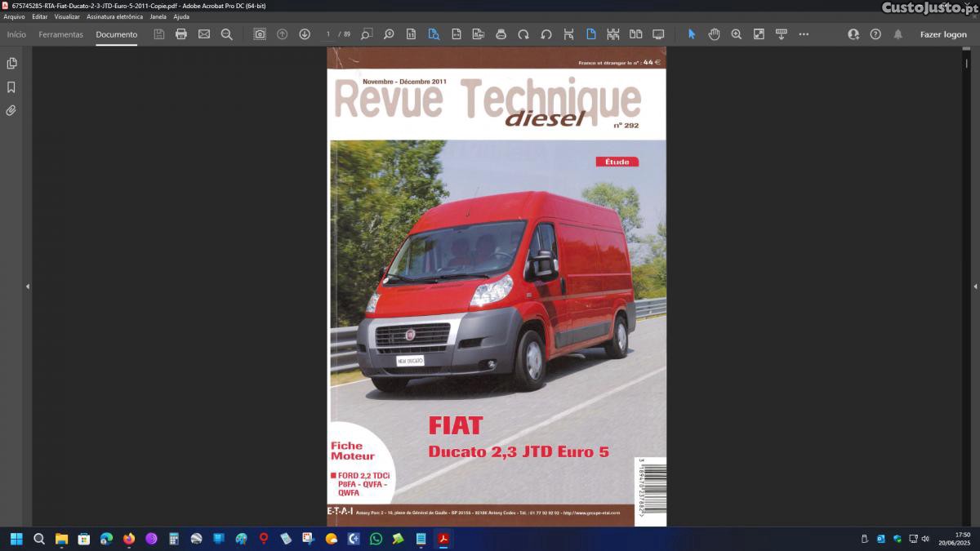Image resolution: width=980 pixels, height=551 pixels.
Task: Expand the right tools pane arrow
Action: click(x=975, y=287)
